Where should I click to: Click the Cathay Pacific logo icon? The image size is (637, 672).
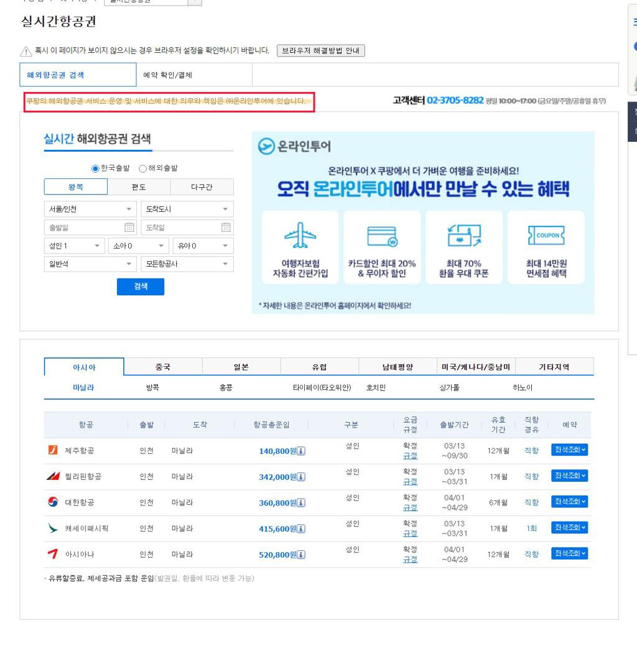click(53, 528)
